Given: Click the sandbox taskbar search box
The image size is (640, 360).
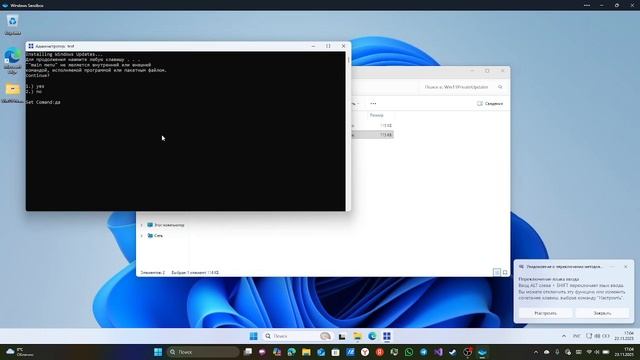Looking at the screenshot, I should (297, 336).
